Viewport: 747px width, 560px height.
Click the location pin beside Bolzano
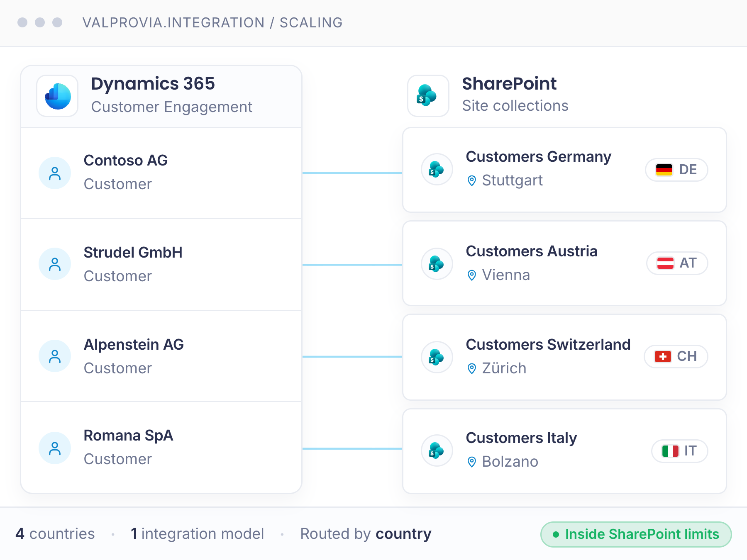472,462
